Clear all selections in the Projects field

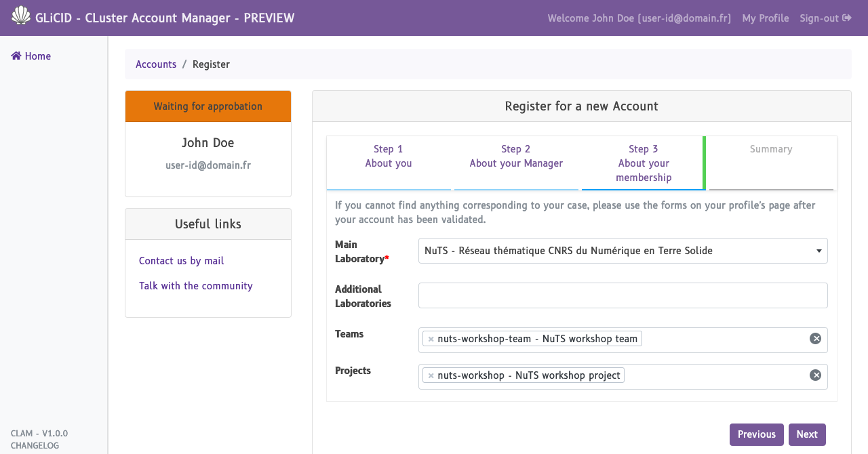815,375
